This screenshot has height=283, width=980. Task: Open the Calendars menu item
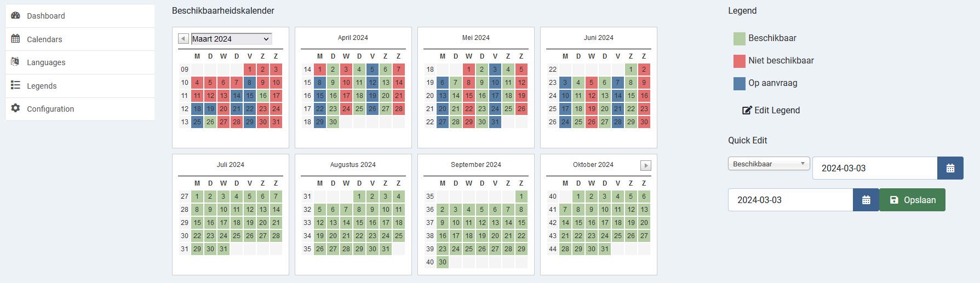44,39
